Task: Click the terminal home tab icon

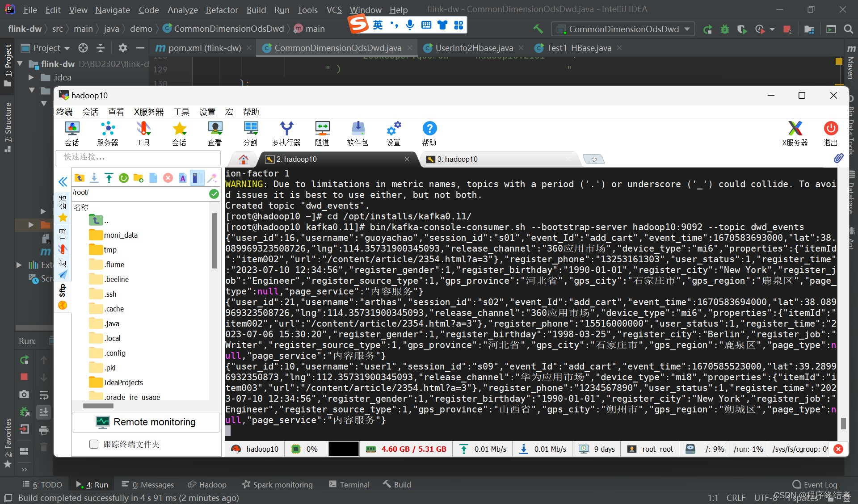Action: tap(243, 159)
